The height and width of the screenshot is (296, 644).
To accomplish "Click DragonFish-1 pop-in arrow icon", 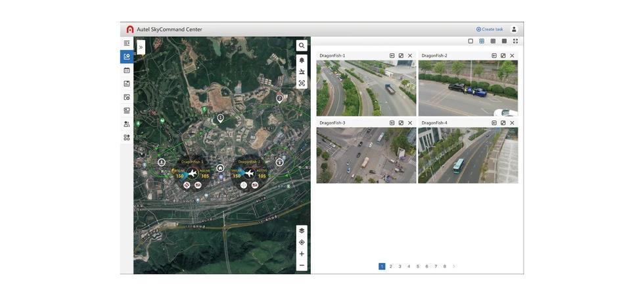I will pos(392,55).
